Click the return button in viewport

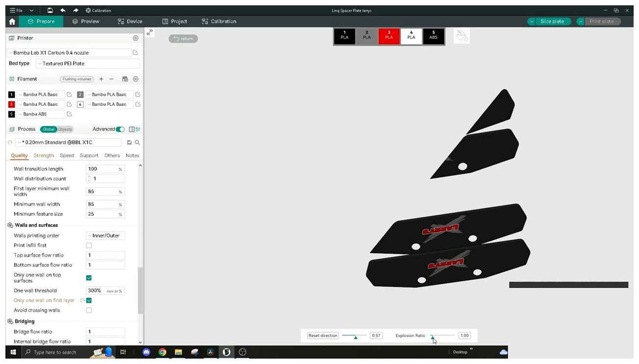184,39
